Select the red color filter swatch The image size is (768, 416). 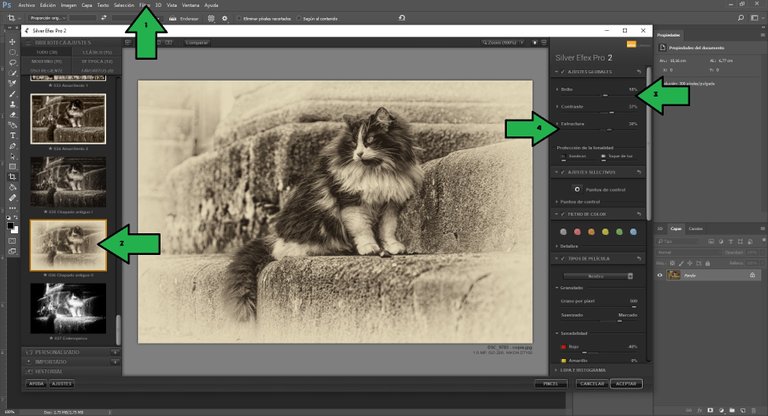(577, 232)
